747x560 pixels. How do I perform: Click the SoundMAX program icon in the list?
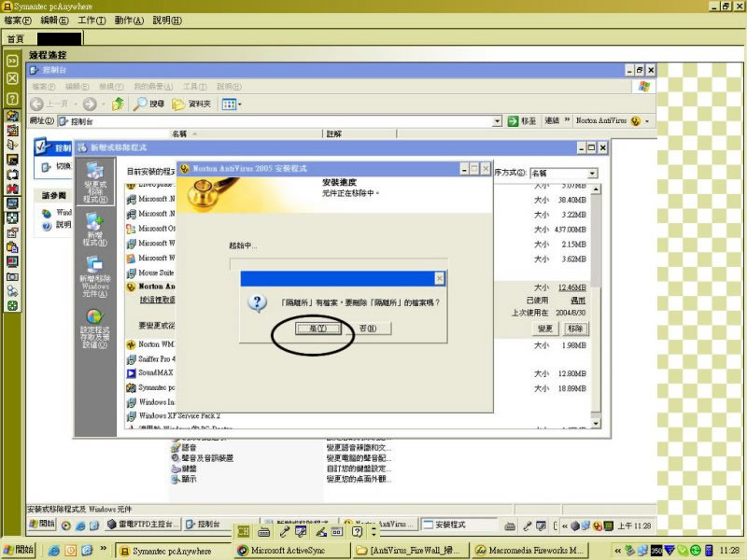tap(131, 372)
